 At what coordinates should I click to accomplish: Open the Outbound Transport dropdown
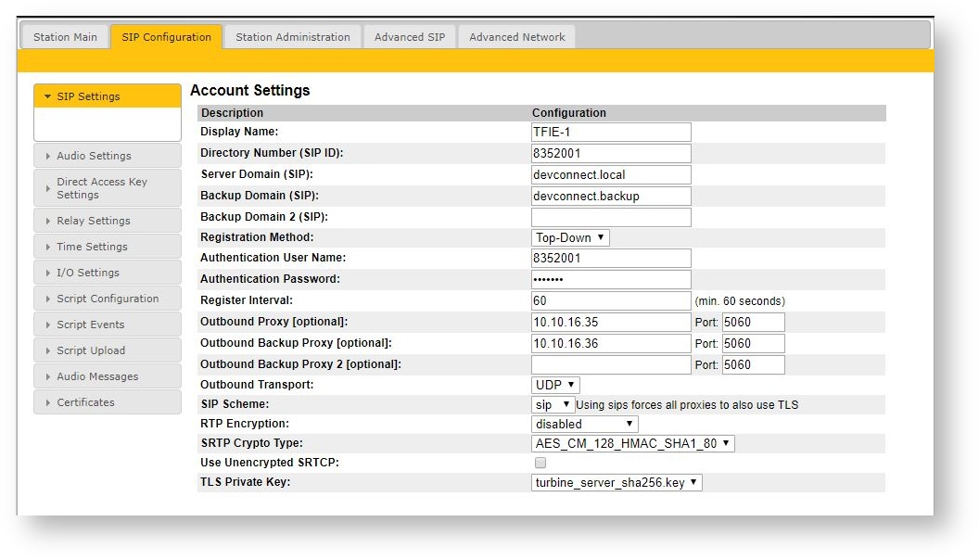coord(555,384)
